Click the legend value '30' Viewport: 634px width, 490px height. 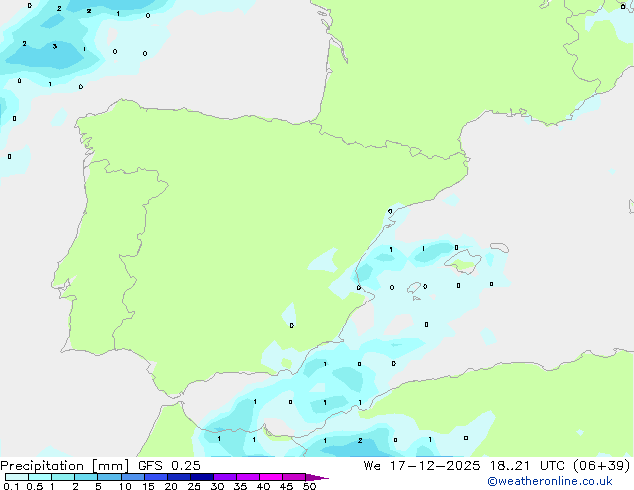coord(217,486)
